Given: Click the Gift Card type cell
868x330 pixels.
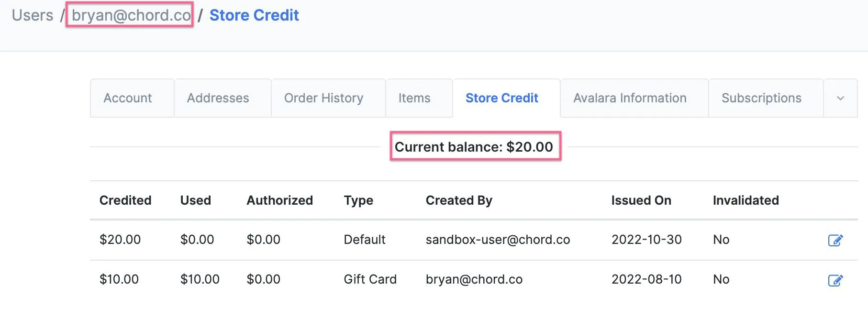Looking at the screenshot, I should pyautogui.click(x=370, y=279).
